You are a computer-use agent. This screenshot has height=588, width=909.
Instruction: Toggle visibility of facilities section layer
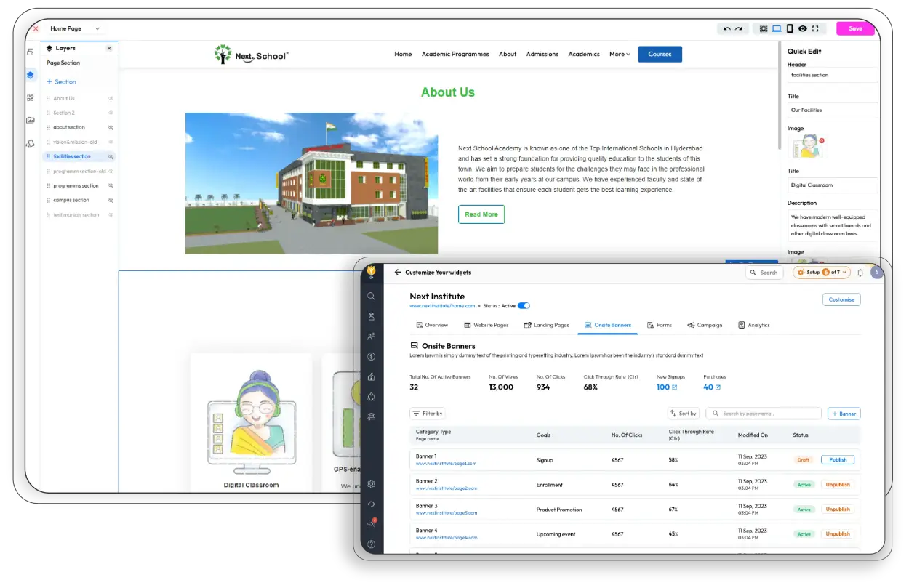(x=111, y=156)
